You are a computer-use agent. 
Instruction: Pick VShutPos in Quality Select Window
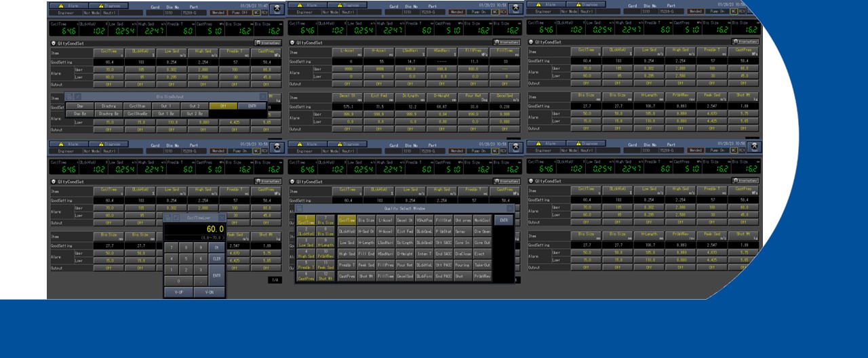(x=425, y=220)
